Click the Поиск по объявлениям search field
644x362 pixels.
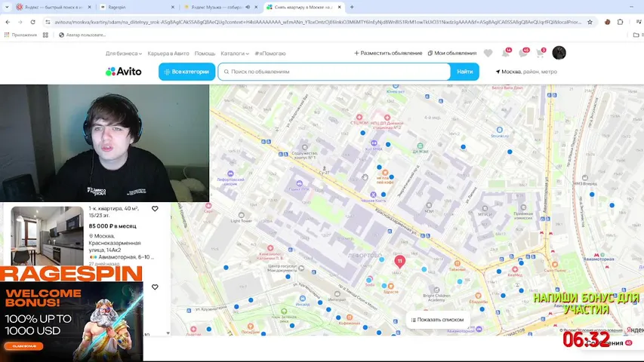tap(334, 72)
